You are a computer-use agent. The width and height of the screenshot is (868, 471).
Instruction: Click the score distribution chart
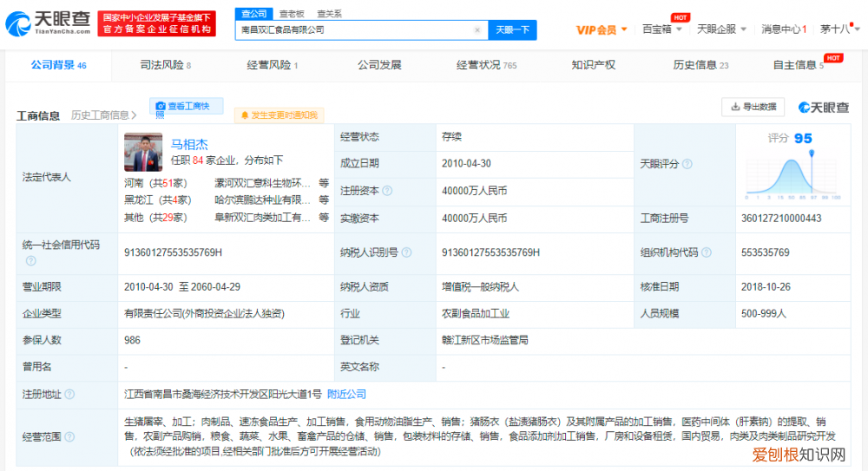[x=792, y=175]
